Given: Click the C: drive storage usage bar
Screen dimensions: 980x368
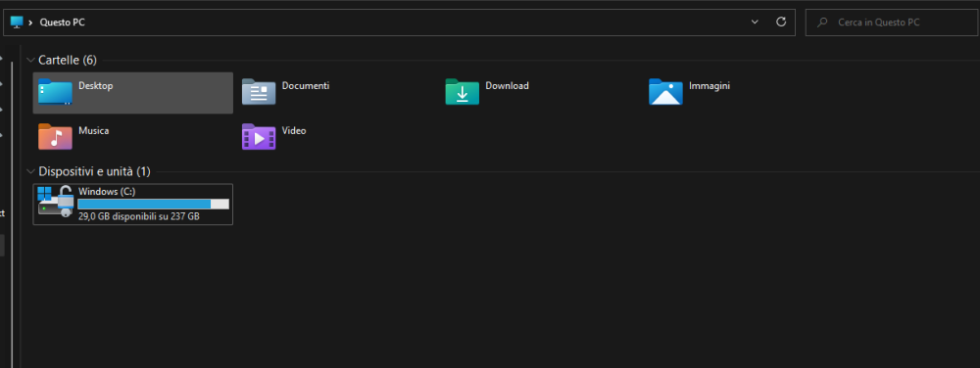Looking at the screenshot, I should (x=153, y=204).
